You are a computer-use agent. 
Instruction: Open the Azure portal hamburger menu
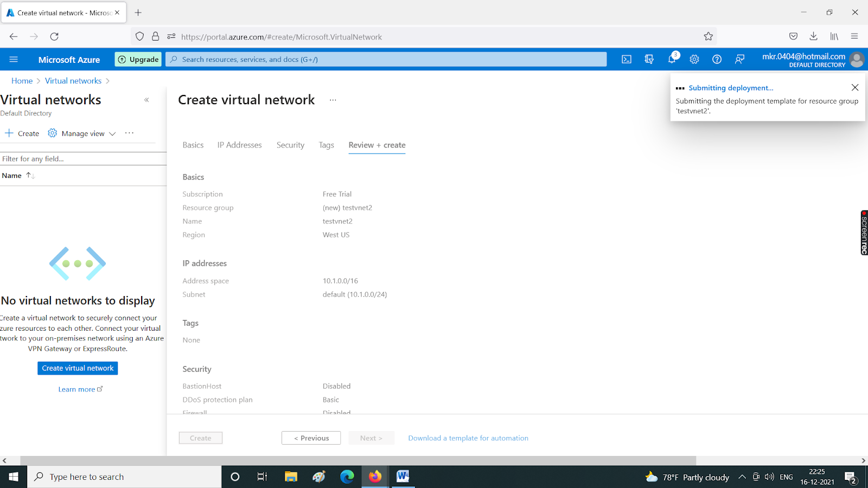(x=14, y=60)
